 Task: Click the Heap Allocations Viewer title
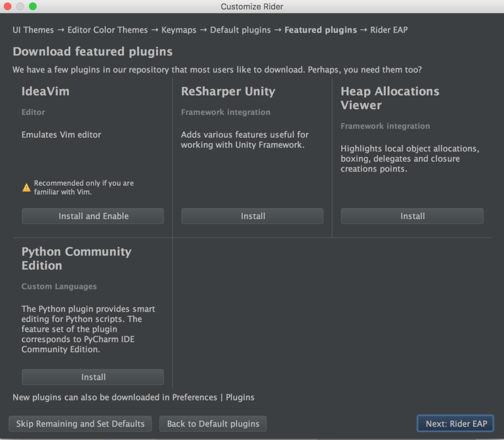[390, 98]
